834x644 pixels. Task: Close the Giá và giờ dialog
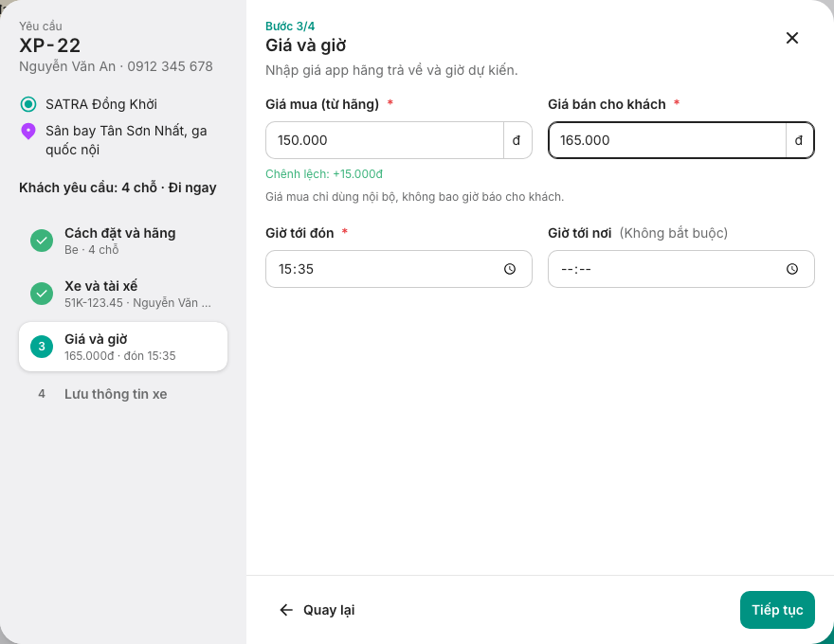coord(792,38)
